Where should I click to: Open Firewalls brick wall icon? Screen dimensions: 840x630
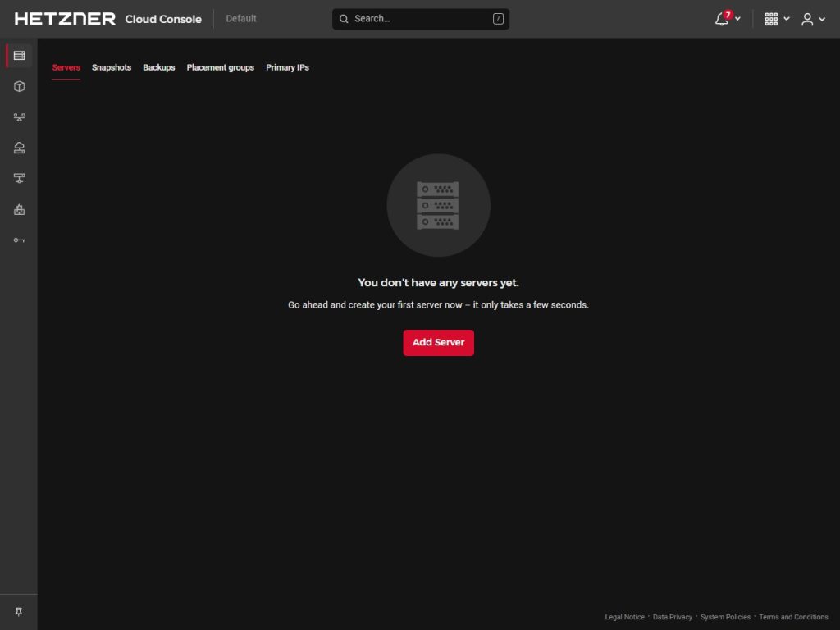[19, 210]
